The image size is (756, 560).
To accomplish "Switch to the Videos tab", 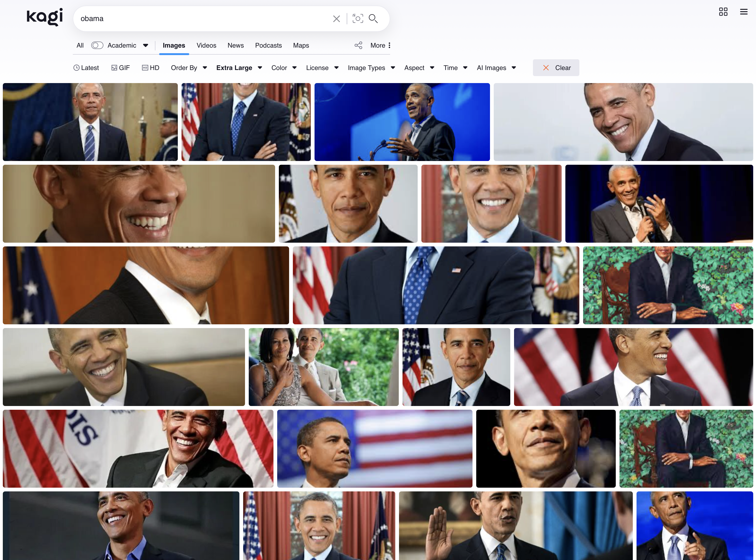I will pos(206,45).
